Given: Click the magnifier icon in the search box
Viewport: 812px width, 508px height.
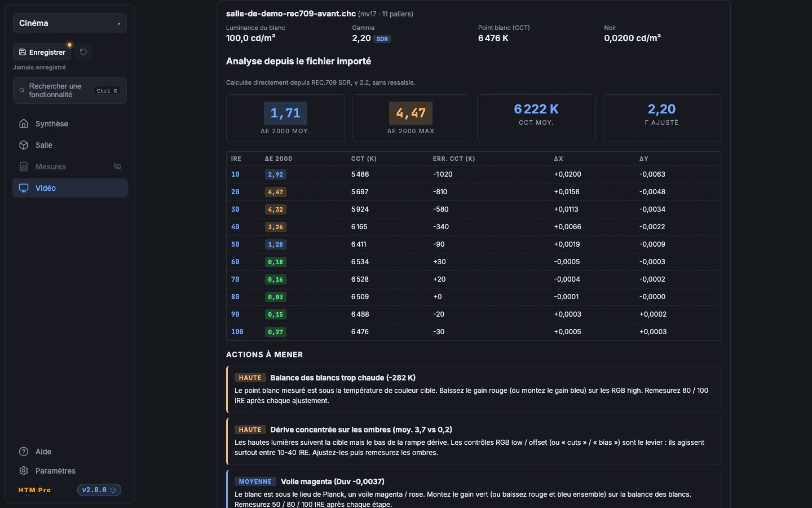Looking at the screenshot, I should (x=22, y=90).
